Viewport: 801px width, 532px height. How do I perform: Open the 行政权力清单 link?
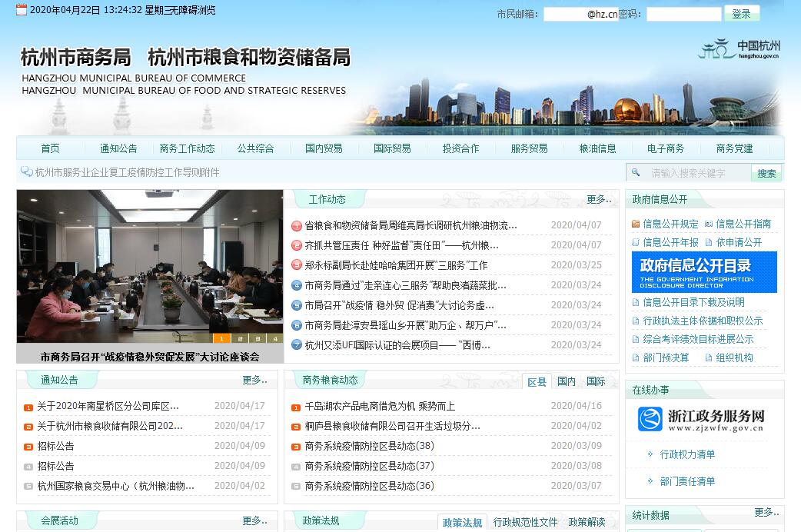687,454
